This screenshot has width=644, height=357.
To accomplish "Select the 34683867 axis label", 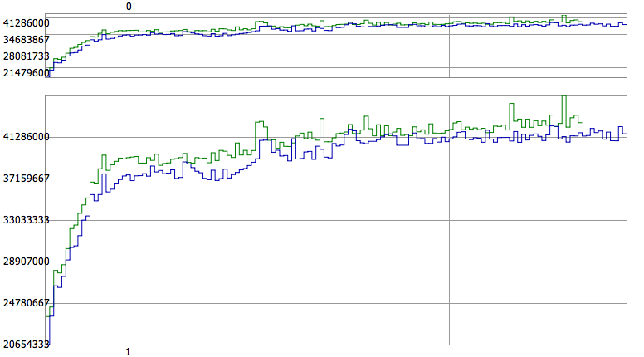I will (x=26, y=39).
